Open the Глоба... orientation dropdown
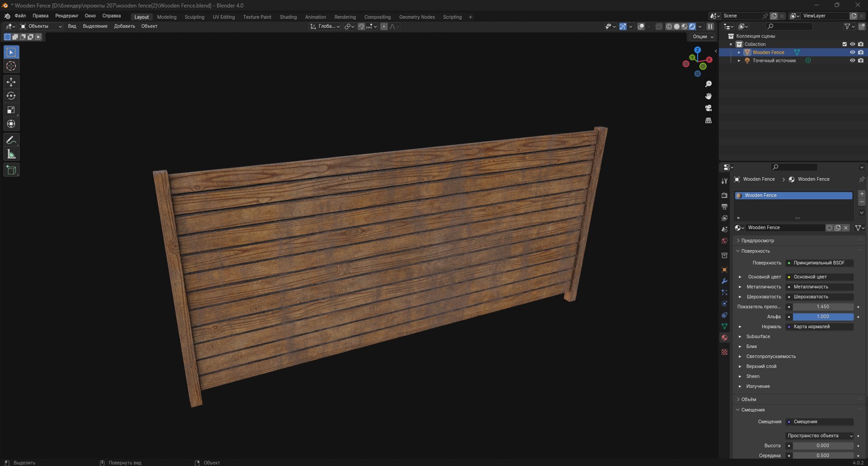Viewport: 868px width, 466px height. 325,27
